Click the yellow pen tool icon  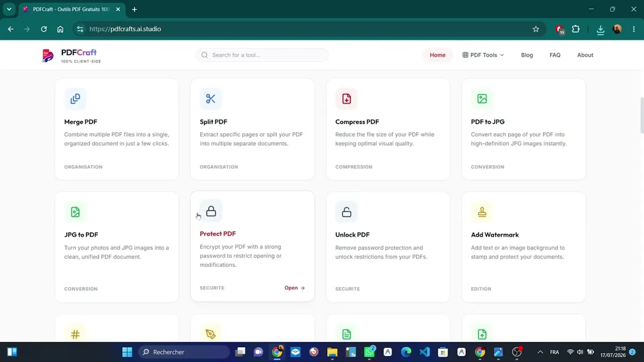pyautogui.click(x=211, y=334)
